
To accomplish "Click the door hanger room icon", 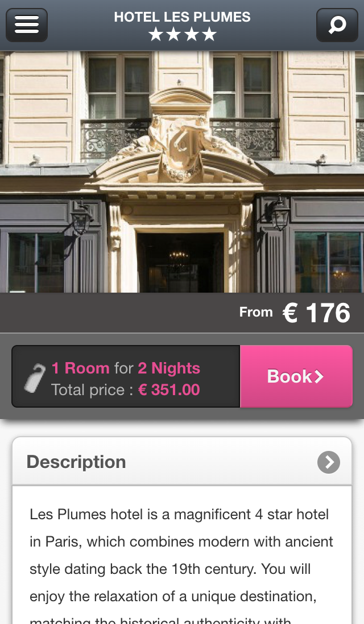I will 35,378.
